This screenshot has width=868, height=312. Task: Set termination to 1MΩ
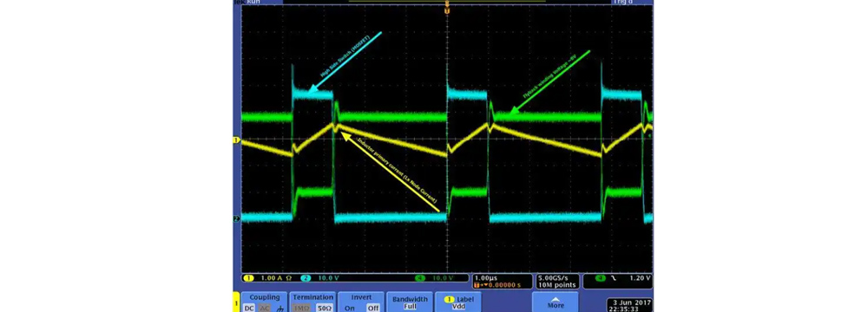point(302,309)
